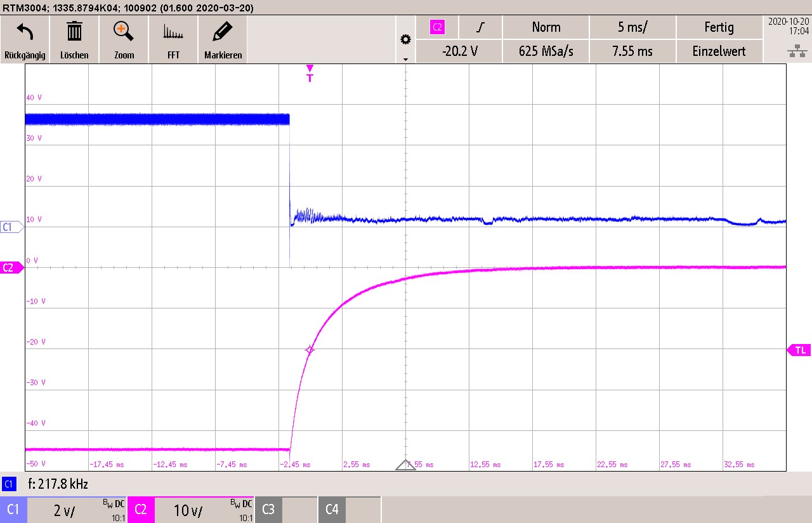The image size is (812, 523).
Task: Change the Norm trigger mode
Action: [x=546, y=27]
